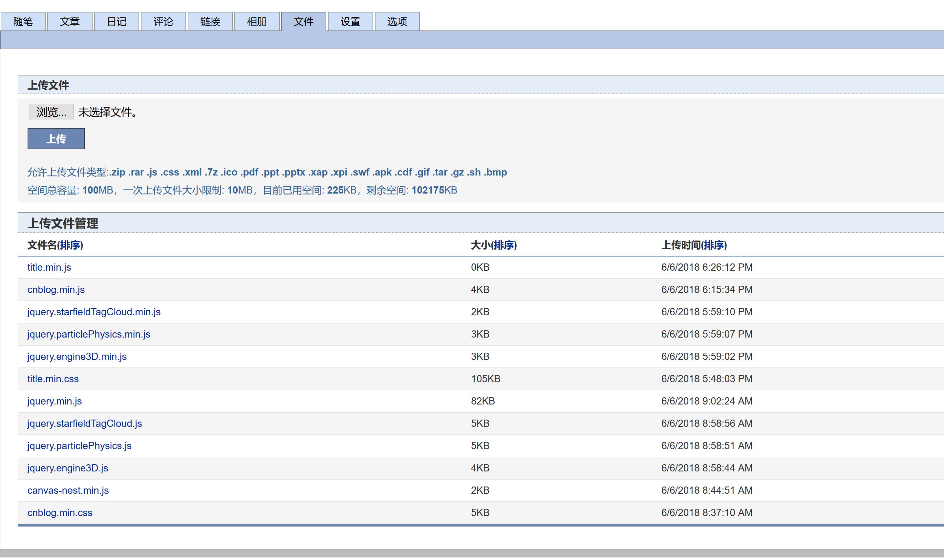944x560 pixels.
Task: Sort the file list by 文件名
Action: 70,246
